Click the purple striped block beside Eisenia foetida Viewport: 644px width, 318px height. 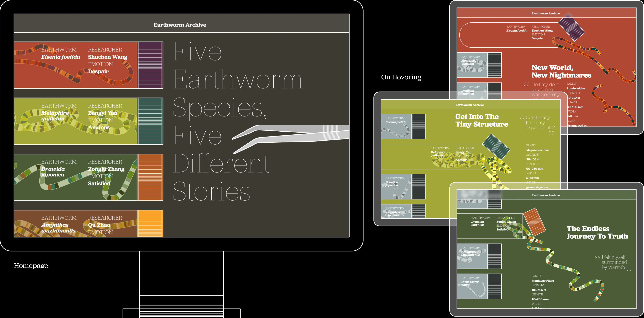(150, 65)
